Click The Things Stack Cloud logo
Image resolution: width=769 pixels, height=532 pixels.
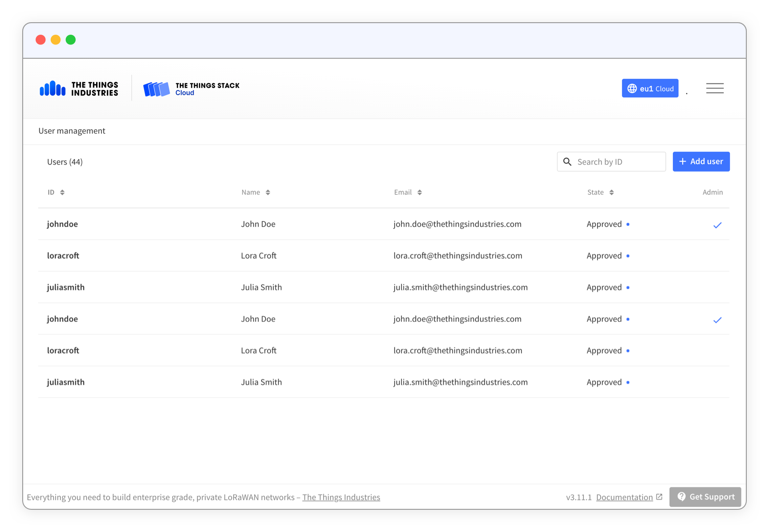pyautogui.click(x=191, y=89)
